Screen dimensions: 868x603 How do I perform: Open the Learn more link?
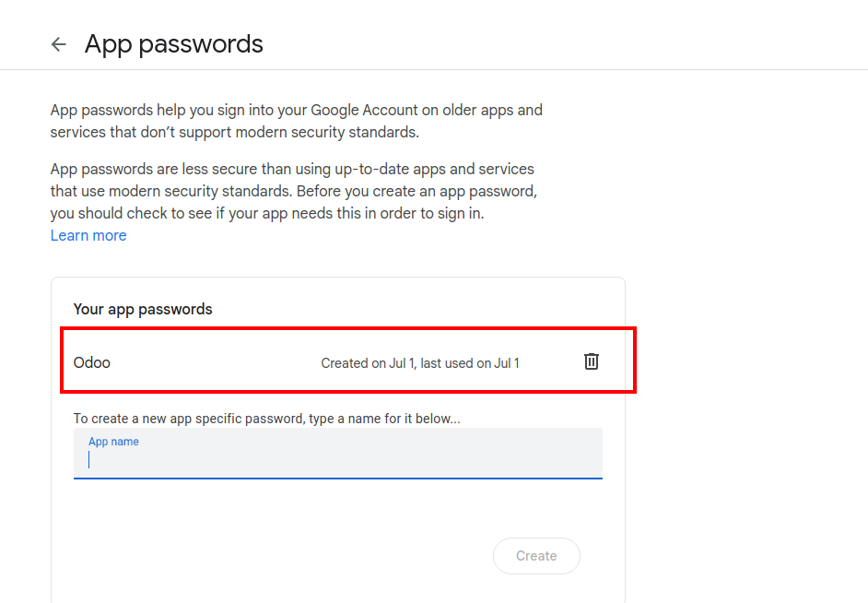click(x=88, y=235)
